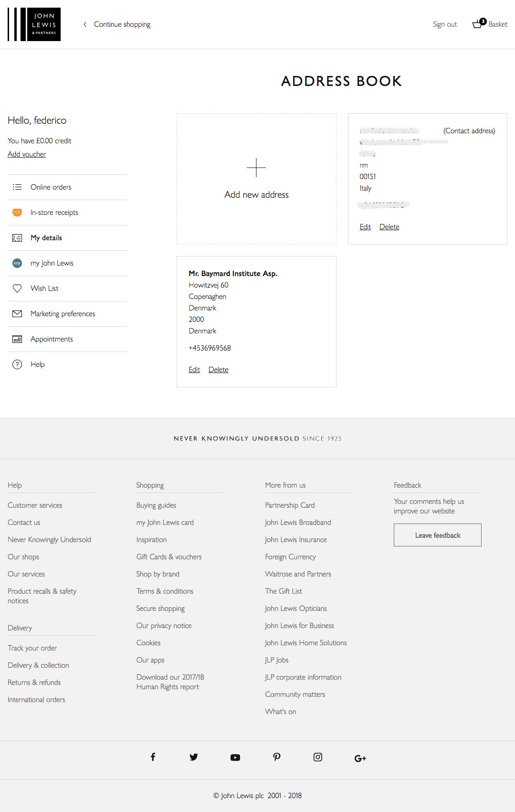Open the Pinterest icon in footer

(277, 757)
